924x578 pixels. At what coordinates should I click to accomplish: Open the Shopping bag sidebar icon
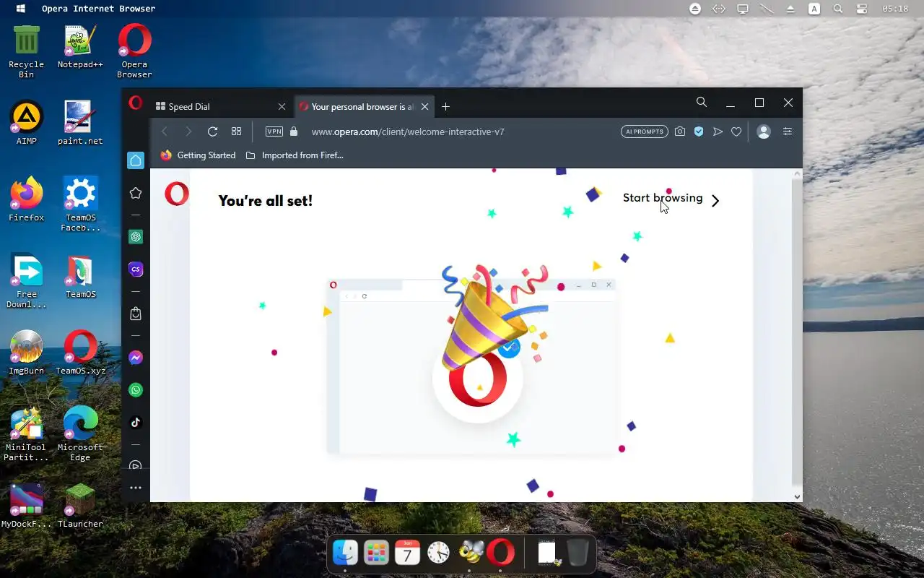pyautogui.click(x=136, y=314)
